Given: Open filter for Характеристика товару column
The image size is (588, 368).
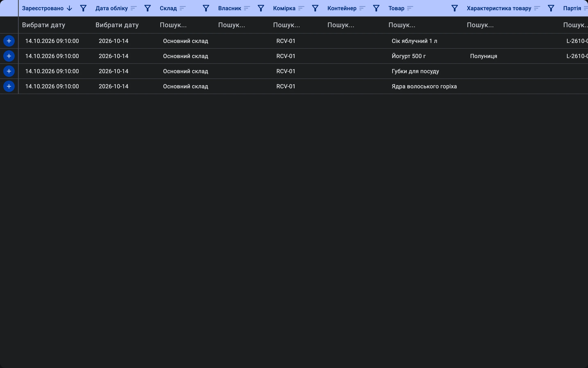Looking at the screenshot, I should [x=551, y=8].
